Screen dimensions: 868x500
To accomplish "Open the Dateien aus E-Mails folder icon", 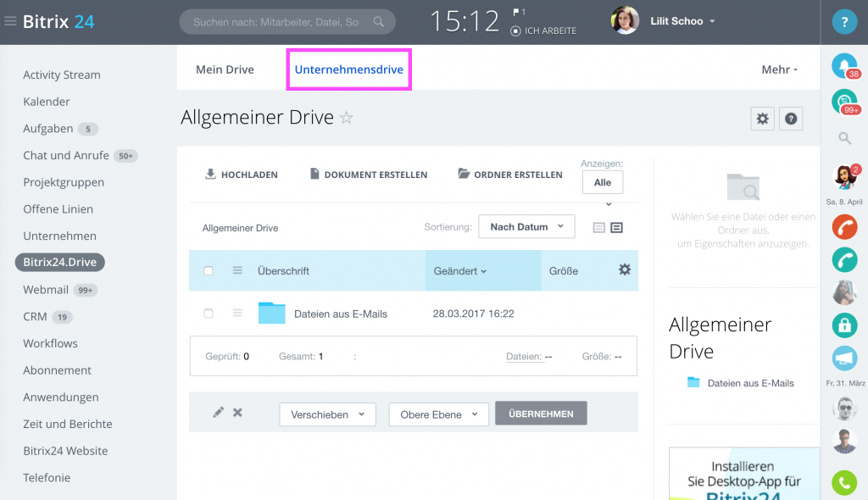I will (x=272, y=313).
